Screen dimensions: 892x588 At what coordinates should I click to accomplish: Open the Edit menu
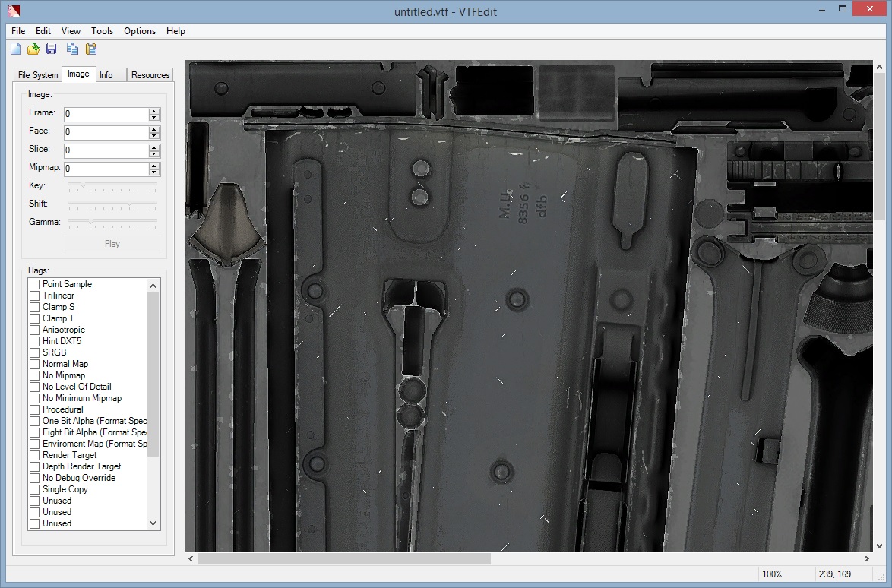point(43,31)
